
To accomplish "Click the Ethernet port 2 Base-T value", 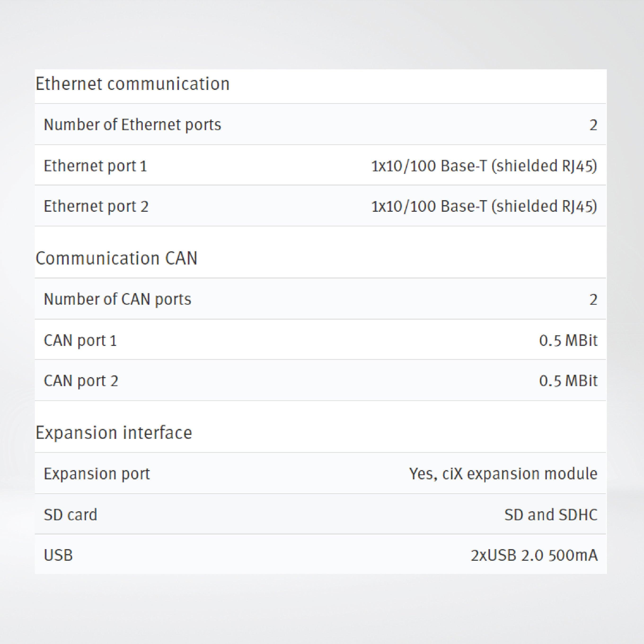I will coord(484,206).
